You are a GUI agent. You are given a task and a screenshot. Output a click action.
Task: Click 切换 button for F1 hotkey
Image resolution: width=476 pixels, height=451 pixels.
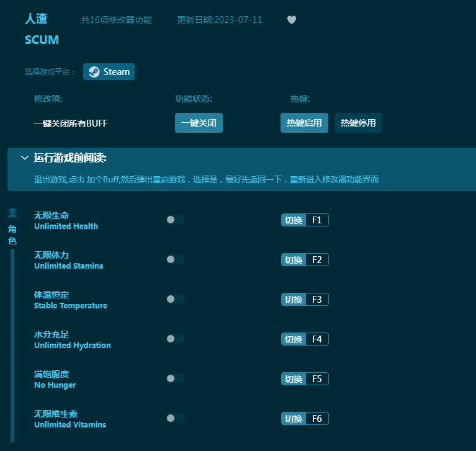tap(294, 220)
